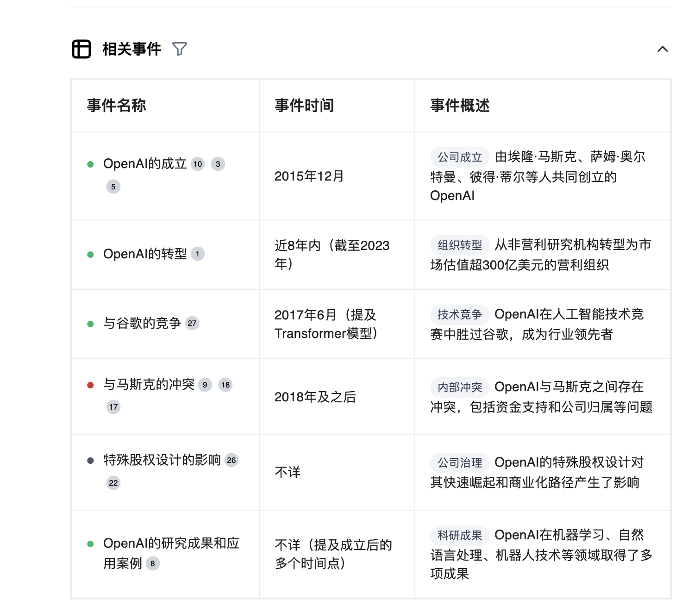
Task: Click green status dot of OpenAI的成立
Action: 91,164
